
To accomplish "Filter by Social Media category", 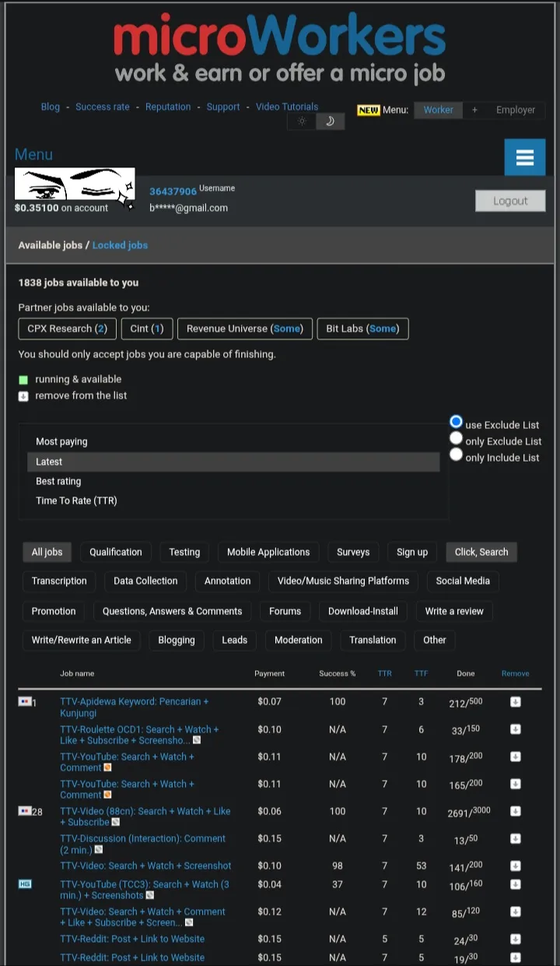I will click(x=463, y=581).
